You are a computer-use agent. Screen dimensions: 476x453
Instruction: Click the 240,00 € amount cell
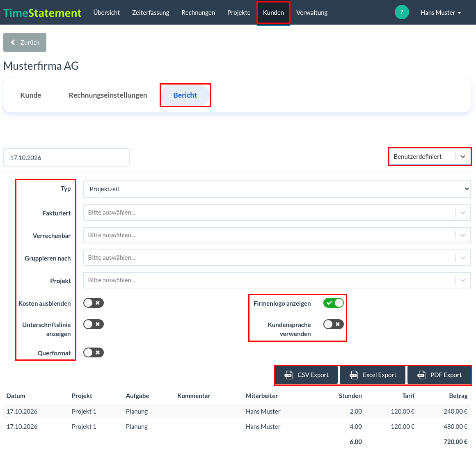coord(455,412)
